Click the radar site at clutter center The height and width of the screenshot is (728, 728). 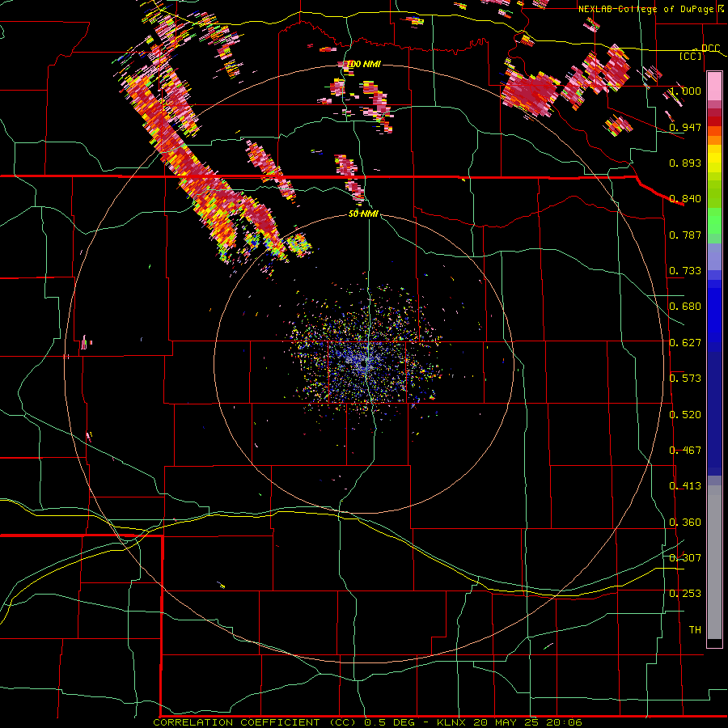365,363
